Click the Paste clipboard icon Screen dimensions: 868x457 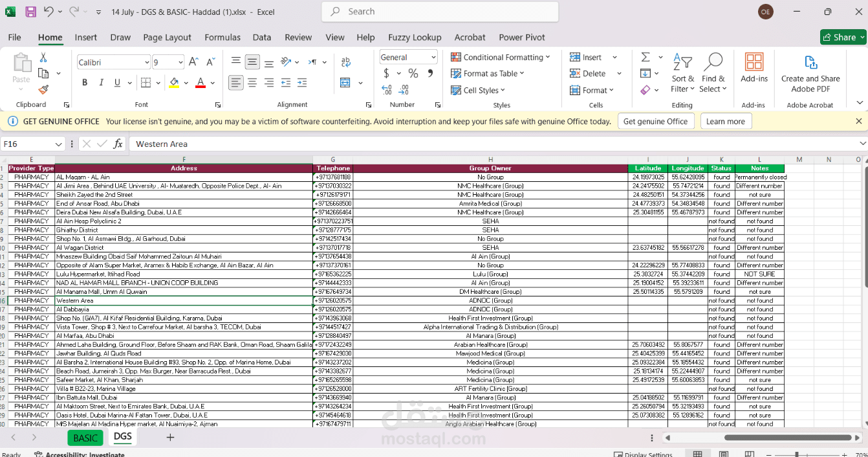point(21,63)
